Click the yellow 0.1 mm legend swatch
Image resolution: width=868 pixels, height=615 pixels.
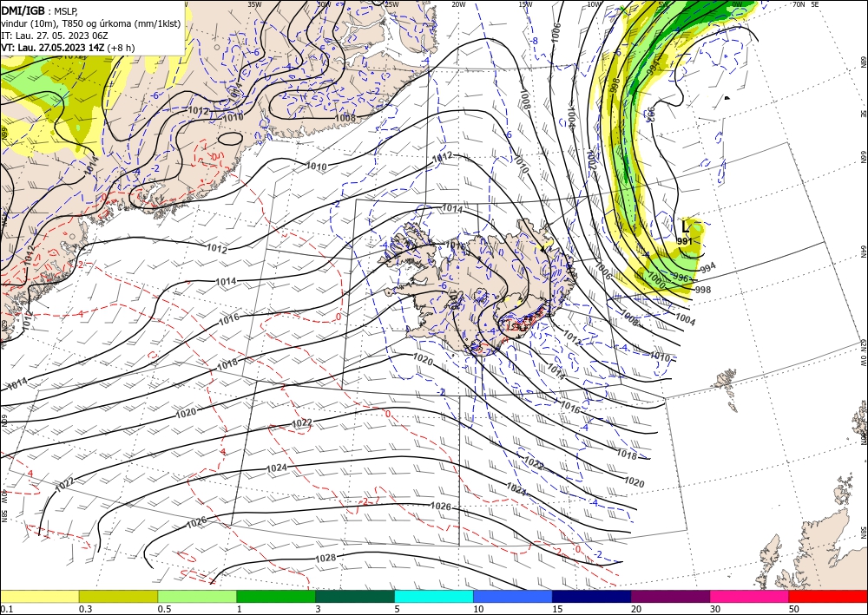click(39, 596)
